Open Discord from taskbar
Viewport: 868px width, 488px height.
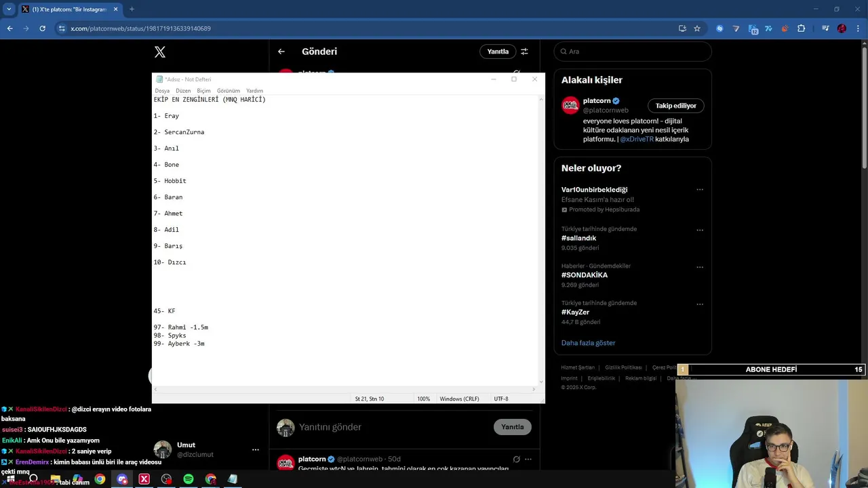pyautogui.click(x=122, y=479)
